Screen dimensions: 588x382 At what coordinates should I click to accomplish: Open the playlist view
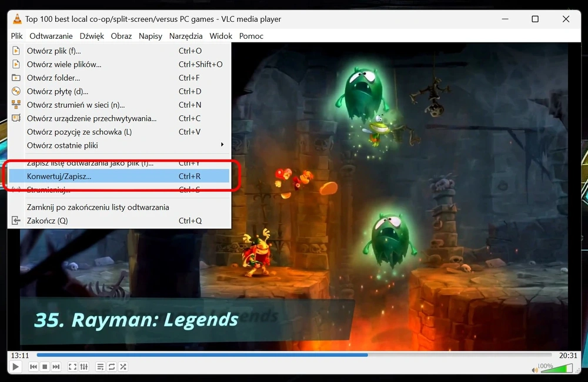[100, 367]
